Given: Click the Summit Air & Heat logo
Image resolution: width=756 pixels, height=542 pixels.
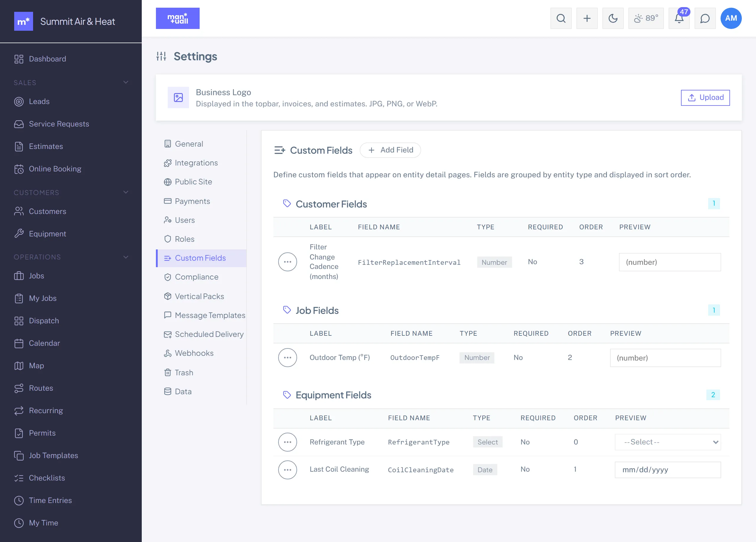Looking at the screenshot, I should click(x=23, y=21).
